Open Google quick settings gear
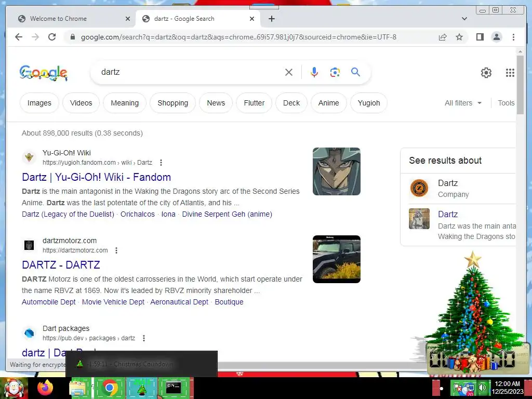This screenshot has height=399, width=532. (486, 73)
